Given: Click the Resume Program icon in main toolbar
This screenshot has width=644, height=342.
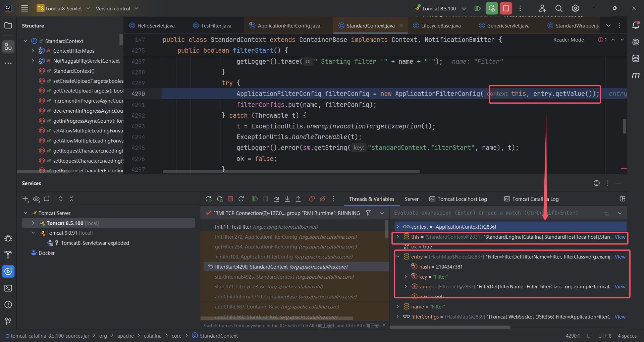Looking at the screenshot, I should pyautogui.click(x=478, y=8).
